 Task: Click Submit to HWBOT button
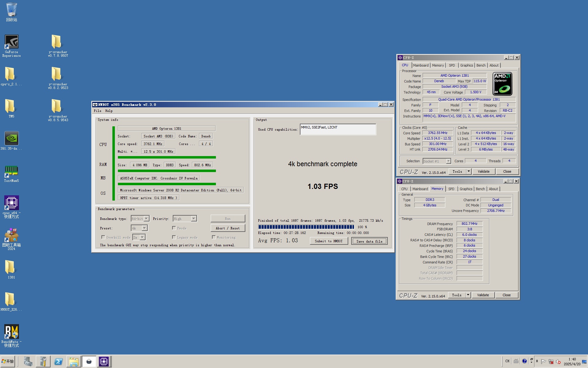tap(329, 241)
